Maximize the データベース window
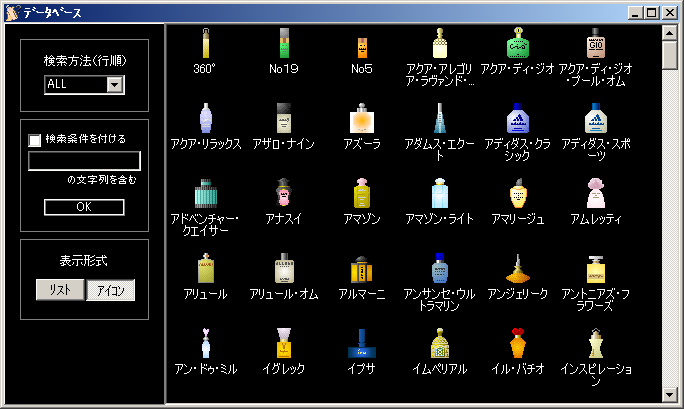Screen dimensions: 684x409 pos(651,13)
